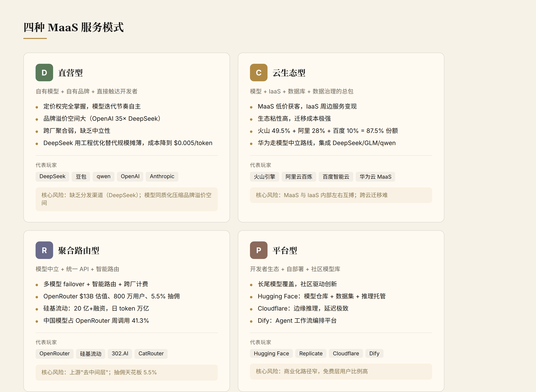Click subtitle 模型中立 + 统一 API + 智能路由
This screenshot has width=536, height=392.
point(77,269)
